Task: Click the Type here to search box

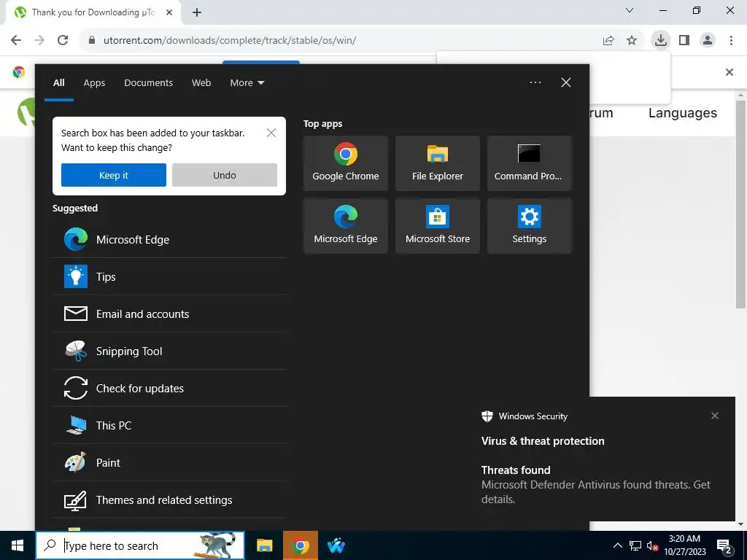Action: coord(140,545)
